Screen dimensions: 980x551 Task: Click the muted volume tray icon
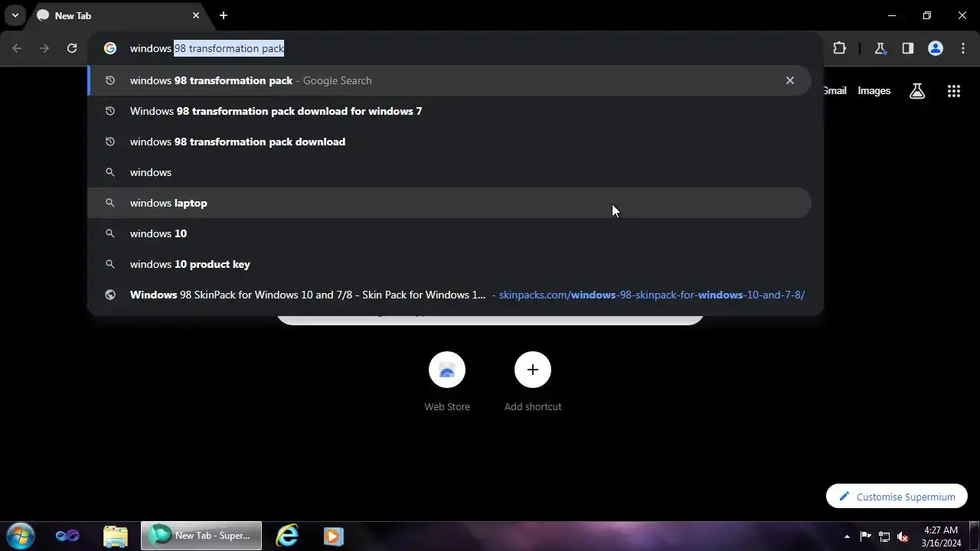pos(903,536)
